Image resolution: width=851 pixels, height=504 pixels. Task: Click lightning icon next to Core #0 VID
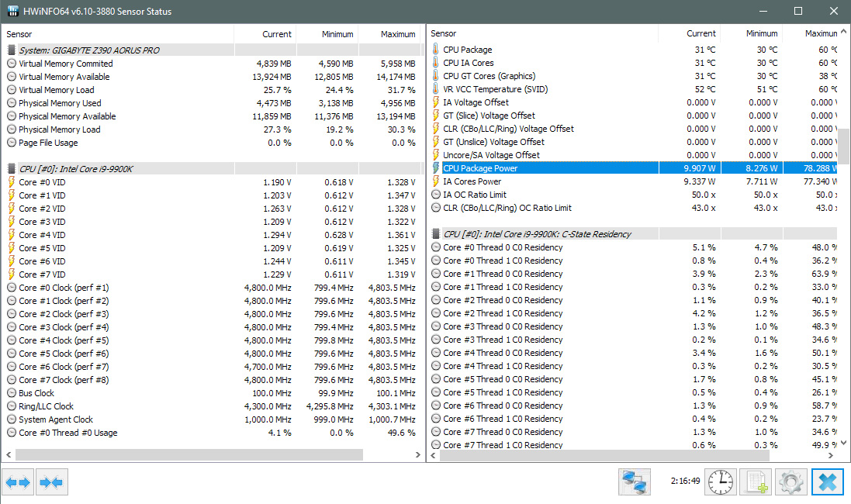[x=12, y=181]
